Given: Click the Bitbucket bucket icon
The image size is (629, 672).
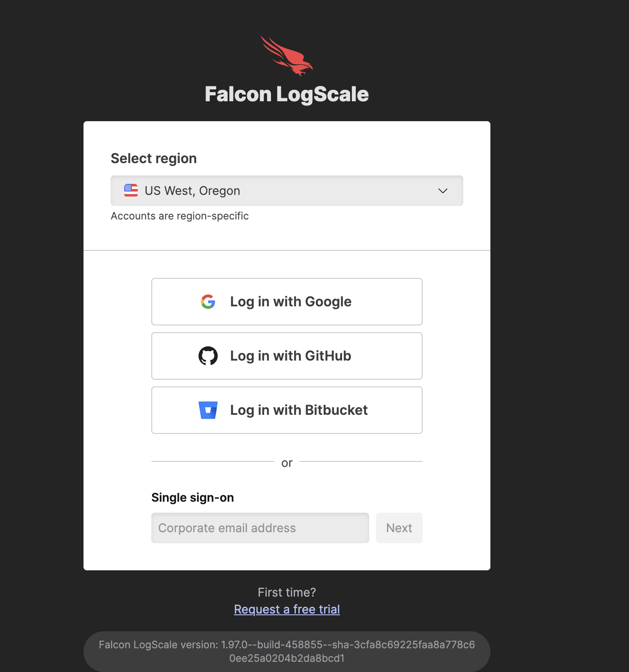Looking at the screenshot, I should (x=208, y=410).
